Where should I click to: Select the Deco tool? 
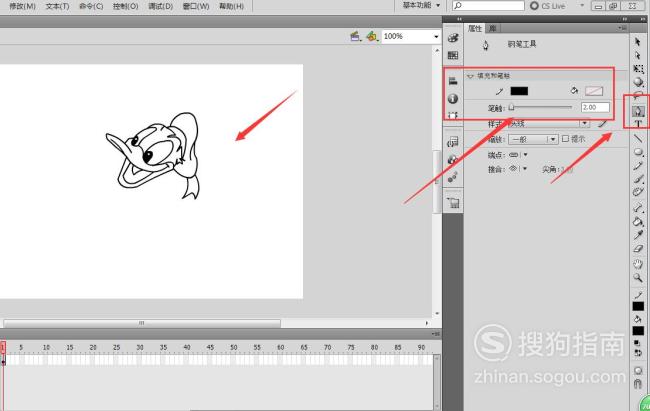pos(638,192)
